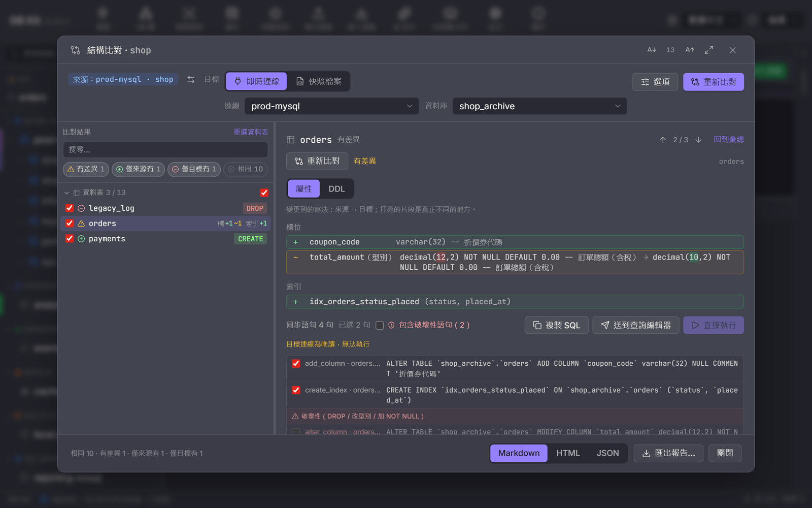Click the 搜尋 search field
The width and height of the screenshot is (812, 508).
[165, 150]
